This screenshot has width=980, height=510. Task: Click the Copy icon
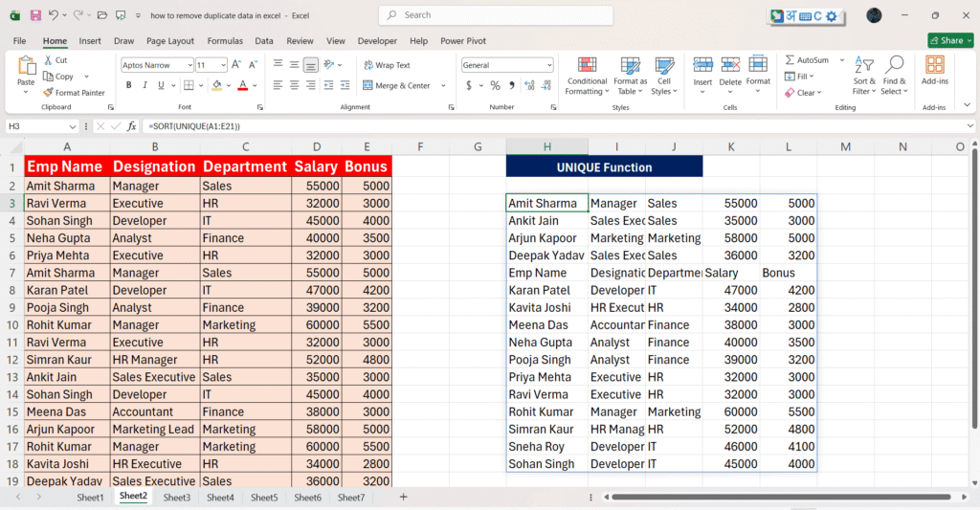(x=48, y=77)
